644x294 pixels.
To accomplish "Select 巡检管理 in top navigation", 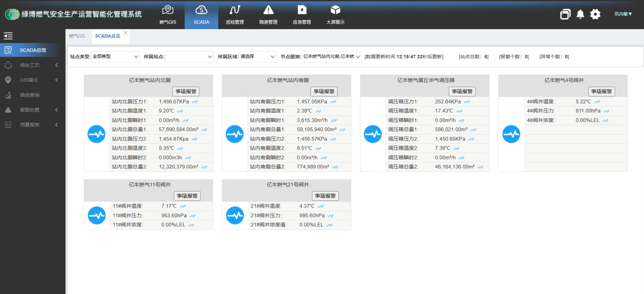I will click(x=235, y=15).
